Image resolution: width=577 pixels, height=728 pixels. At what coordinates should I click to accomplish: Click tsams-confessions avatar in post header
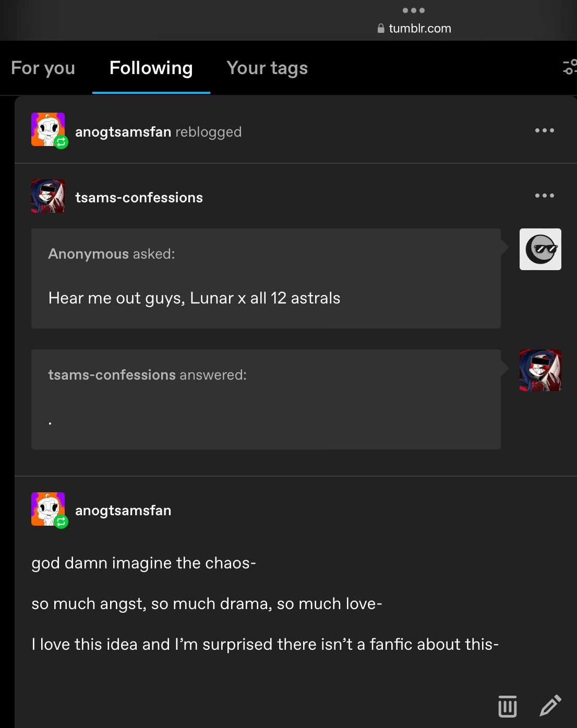tap(48, 196)
